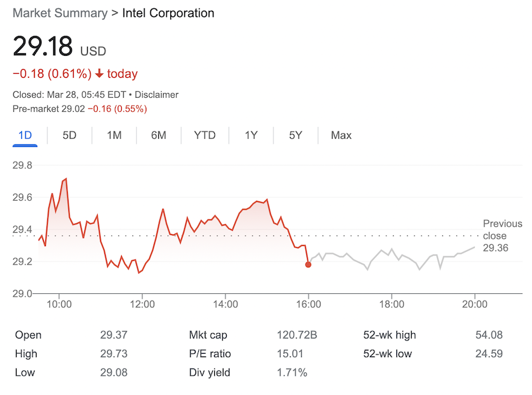The height and width of the screenshot is (395, 532).
Task: Select the YTD tab
Action: point(205,136)
